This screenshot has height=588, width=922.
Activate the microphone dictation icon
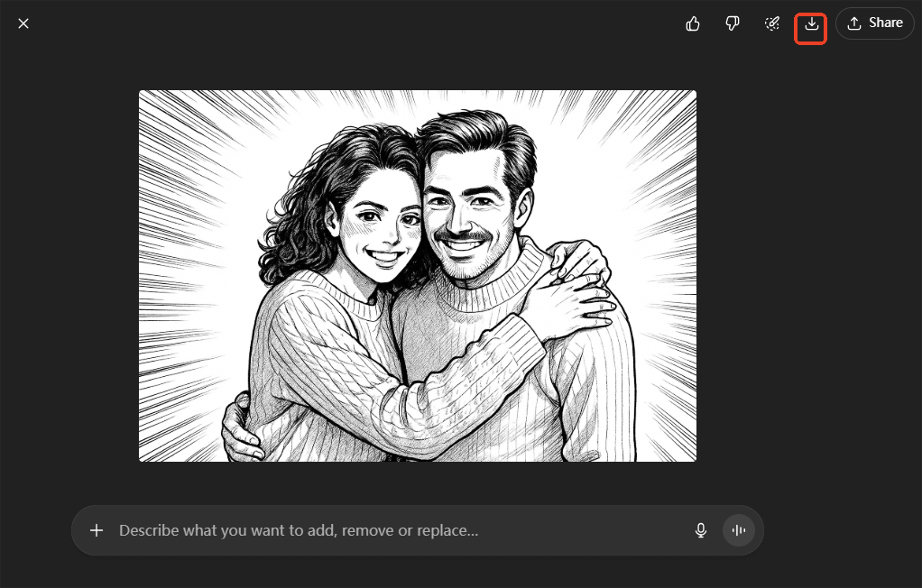[x=701, y=530]
